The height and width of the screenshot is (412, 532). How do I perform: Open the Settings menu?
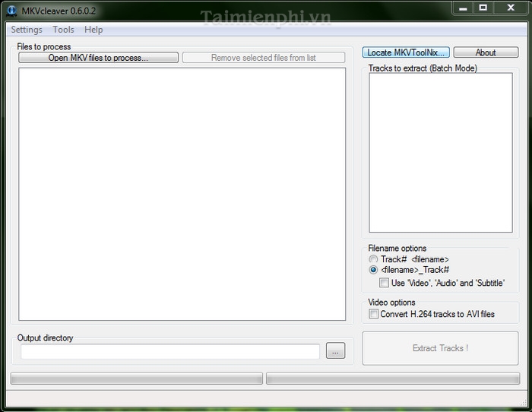point(27,30)
